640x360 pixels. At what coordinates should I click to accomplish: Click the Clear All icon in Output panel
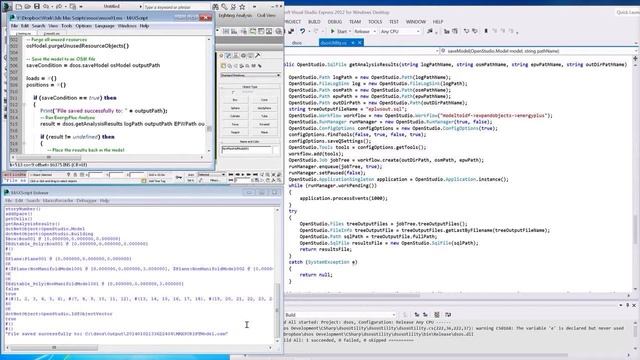coord(437,315)
